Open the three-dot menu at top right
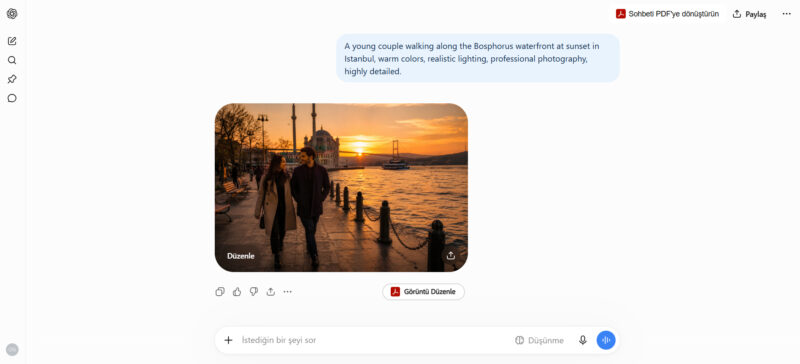 (786, 14)
